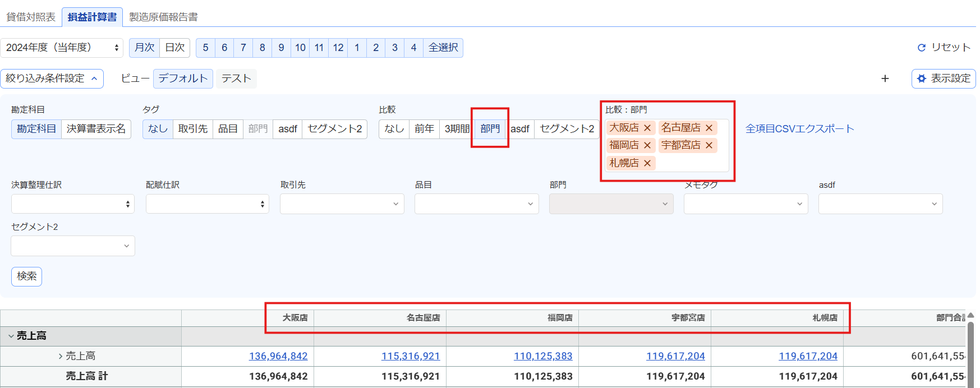Select 日次 daily mode
The height and width of the screenshot is (388, 980).
pos(175,48)
